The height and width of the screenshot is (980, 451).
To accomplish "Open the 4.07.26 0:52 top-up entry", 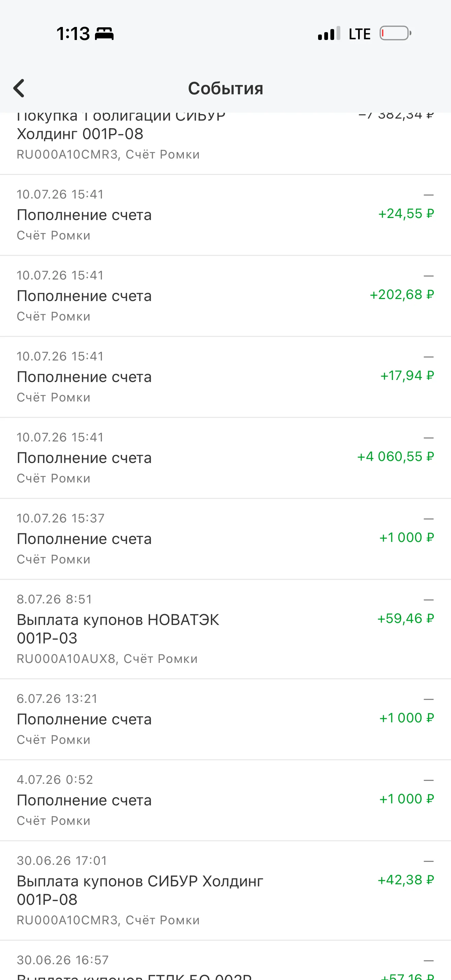I will [225, 800].
